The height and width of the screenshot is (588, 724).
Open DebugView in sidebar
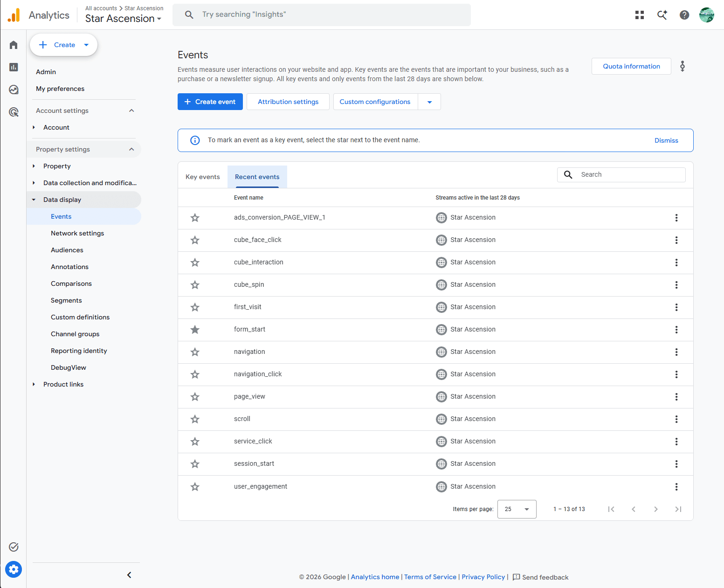point(69,367)
